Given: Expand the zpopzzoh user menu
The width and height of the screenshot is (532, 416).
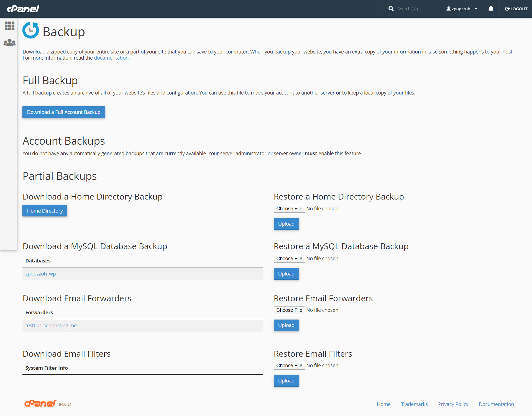Looking at the screenshot, I should pyautogui.click(x=462, y=9).
